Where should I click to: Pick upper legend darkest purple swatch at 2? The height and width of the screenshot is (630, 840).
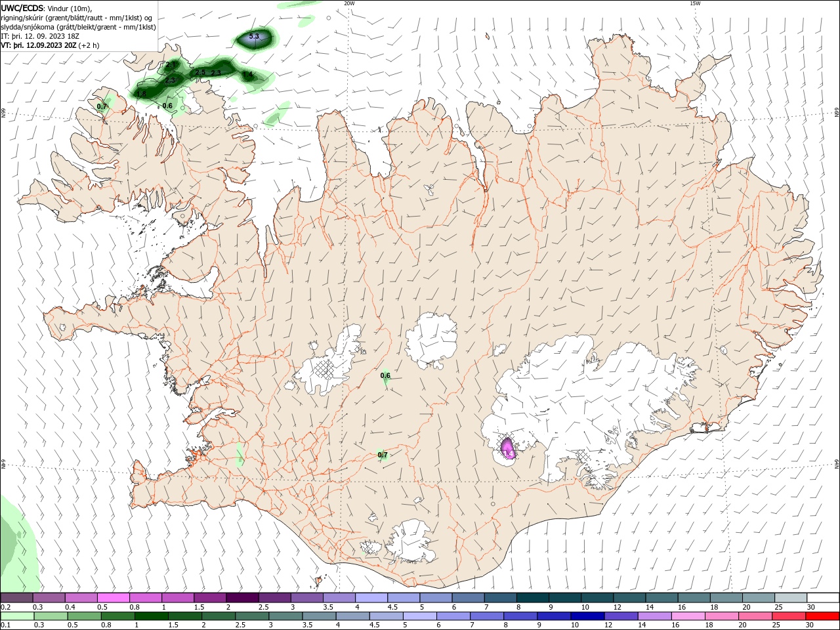[242, 598]
